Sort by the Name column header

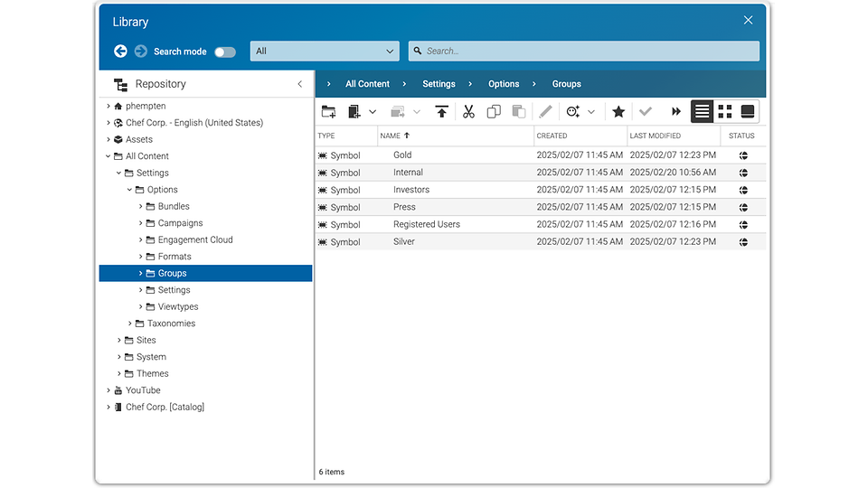point(391,136)
